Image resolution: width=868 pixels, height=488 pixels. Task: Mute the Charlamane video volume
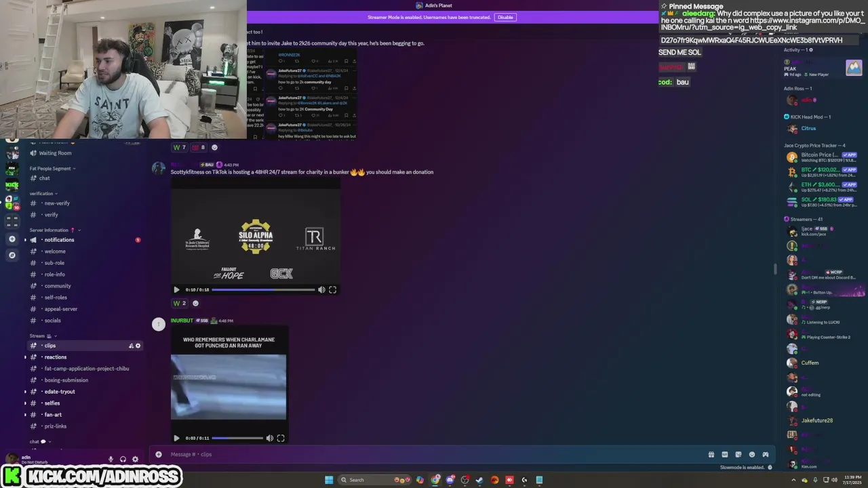[270, 438]
